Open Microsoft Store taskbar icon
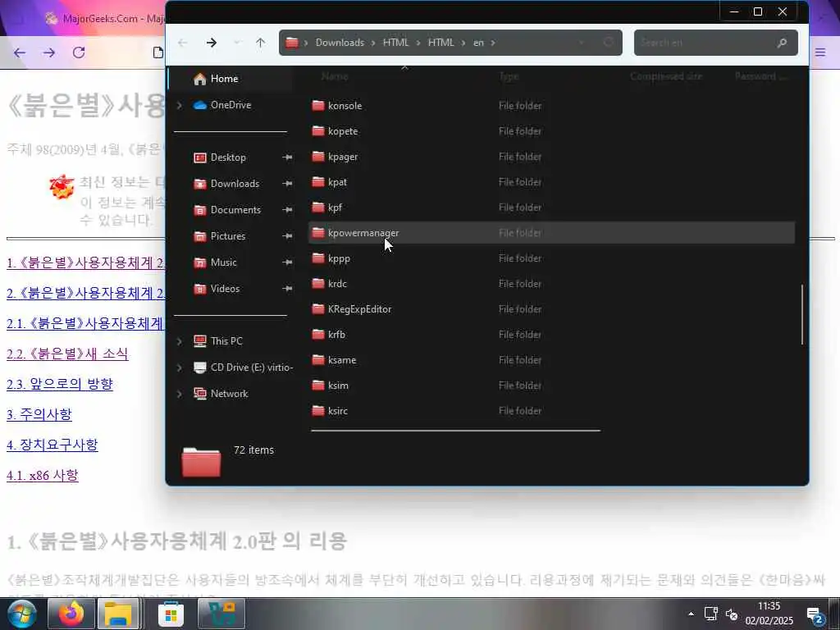This screenshot has width=840, height=630. (171, 614)
